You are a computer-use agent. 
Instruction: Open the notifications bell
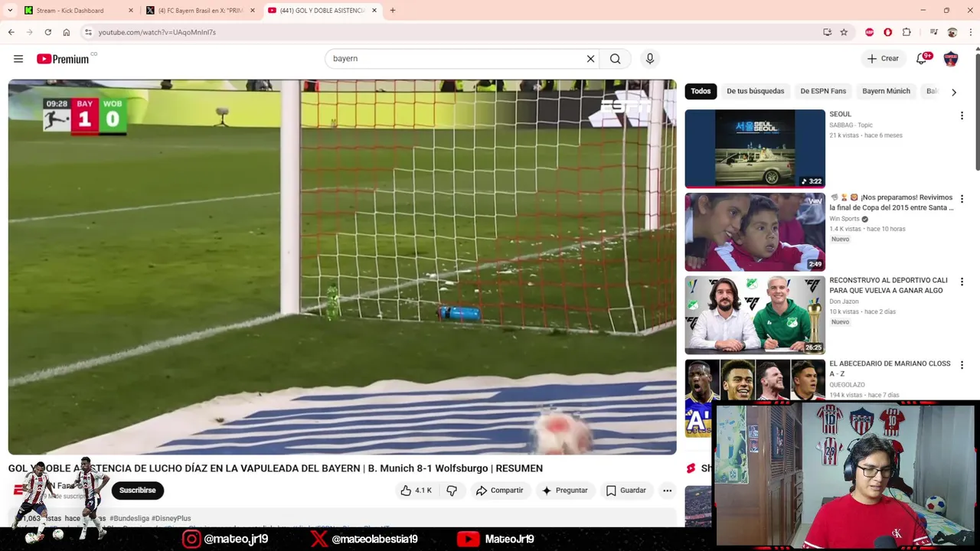click(x=922, y=59)
